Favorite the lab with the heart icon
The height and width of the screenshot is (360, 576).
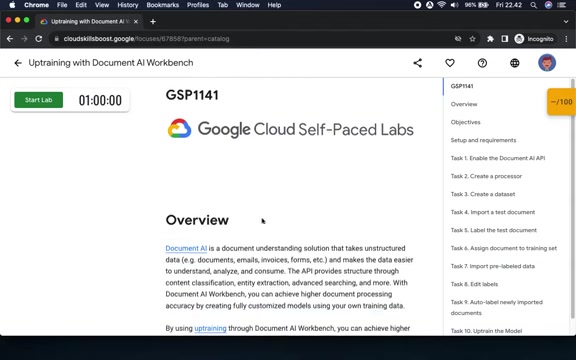click(x=450, y=63)
